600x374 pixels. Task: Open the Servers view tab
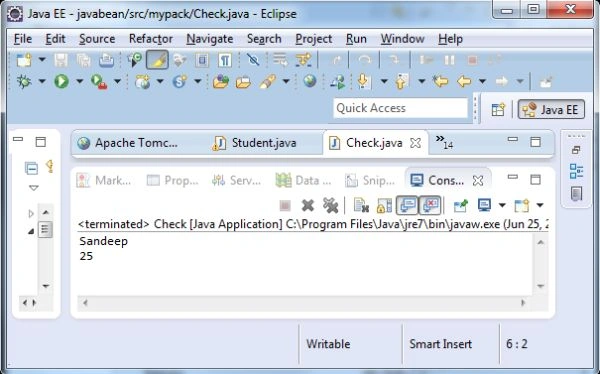(x=236, y=180)
